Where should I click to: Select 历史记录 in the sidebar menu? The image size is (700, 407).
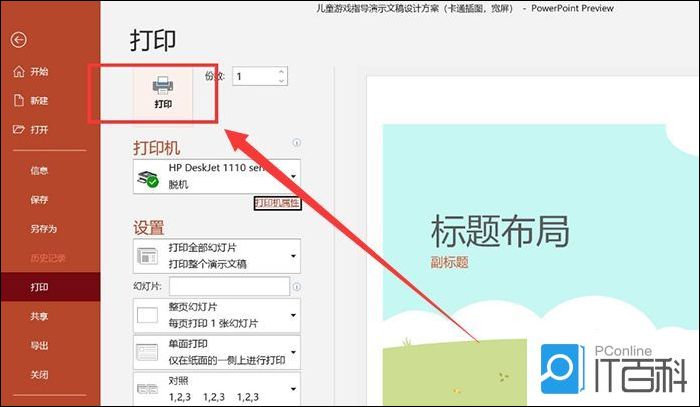(48, 258)
